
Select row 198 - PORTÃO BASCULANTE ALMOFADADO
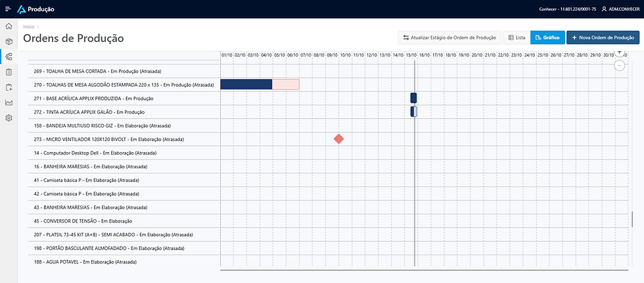click(x=124, y=248)
